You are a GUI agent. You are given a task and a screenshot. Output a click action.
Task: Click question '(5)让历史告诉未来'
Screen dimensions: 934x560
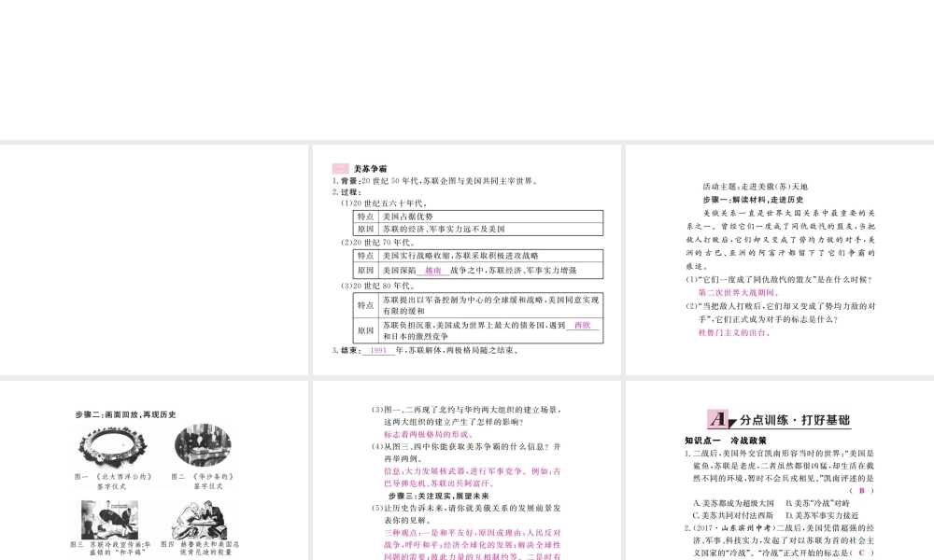click(466, 514)
